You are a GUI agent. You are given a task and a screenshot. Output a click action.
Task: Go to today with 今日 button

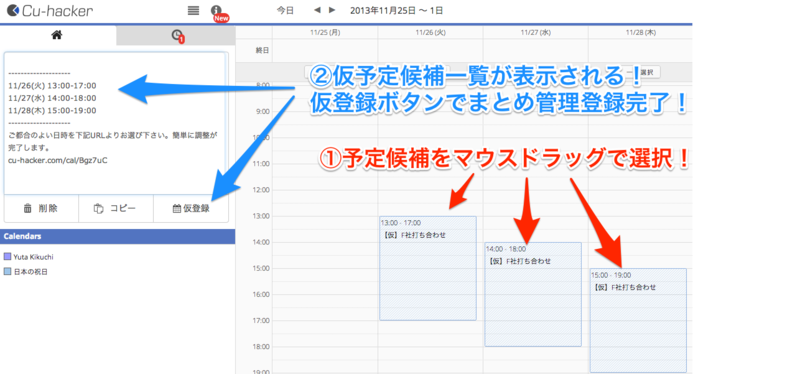click(285, 10)
